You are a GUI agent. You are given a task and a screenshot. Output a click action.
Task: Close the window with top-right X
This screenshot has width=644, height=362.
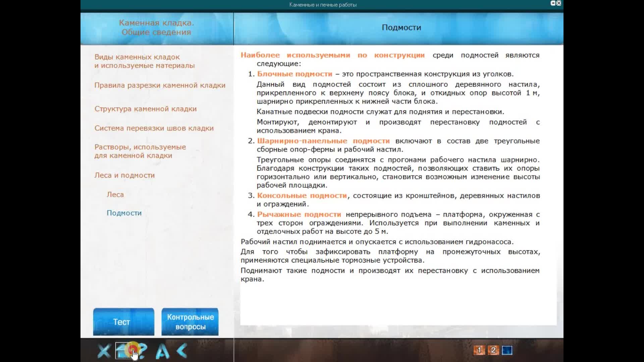559,3
